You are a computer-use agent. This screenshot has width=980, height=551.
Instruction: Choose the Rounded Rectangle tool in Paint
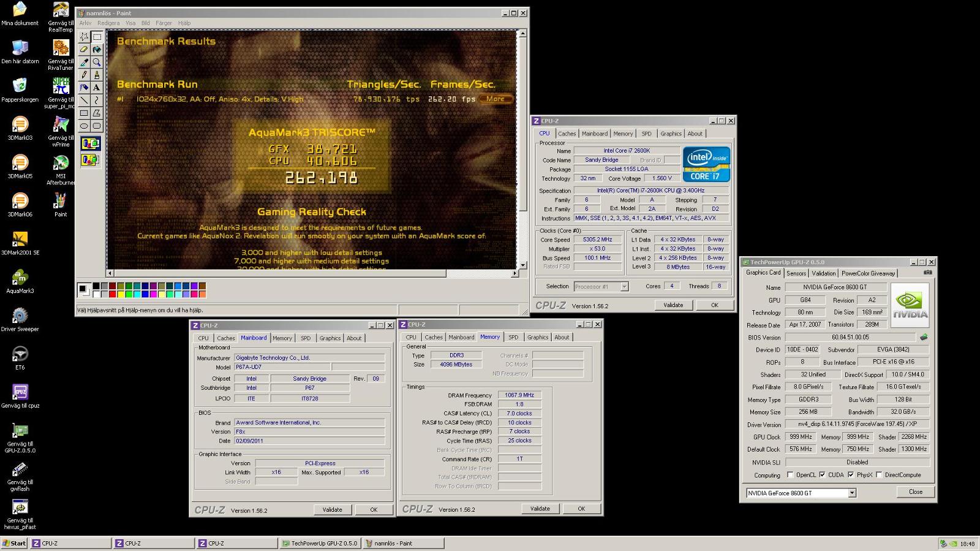point(97,126)
